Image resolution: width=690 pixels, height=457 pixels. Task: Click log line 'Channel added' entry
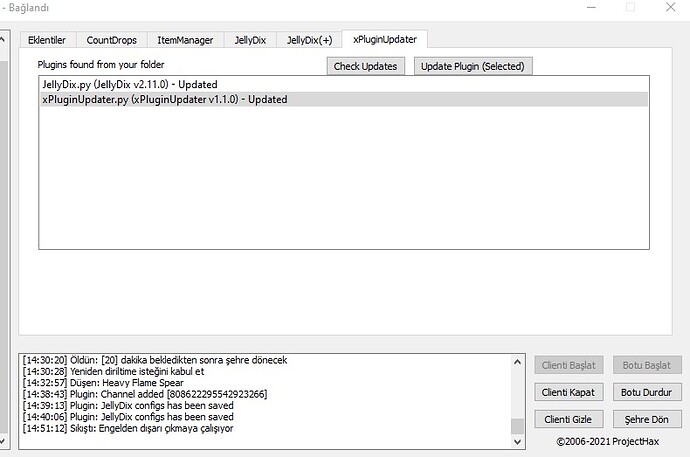coord(145,394)
